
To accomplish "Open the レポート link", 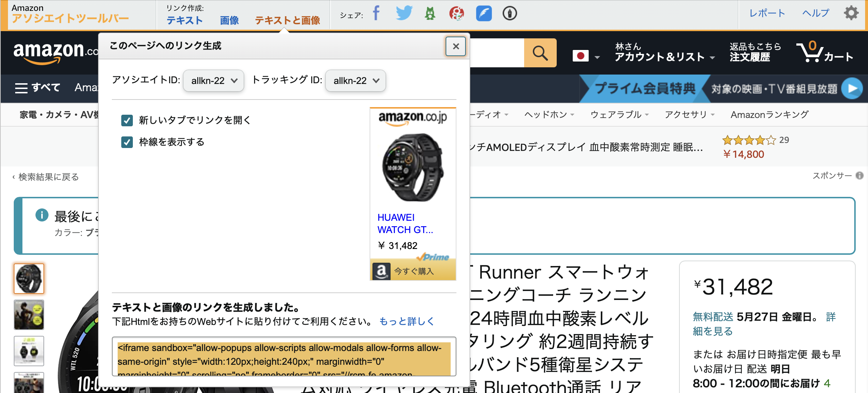I will (767, 13).
